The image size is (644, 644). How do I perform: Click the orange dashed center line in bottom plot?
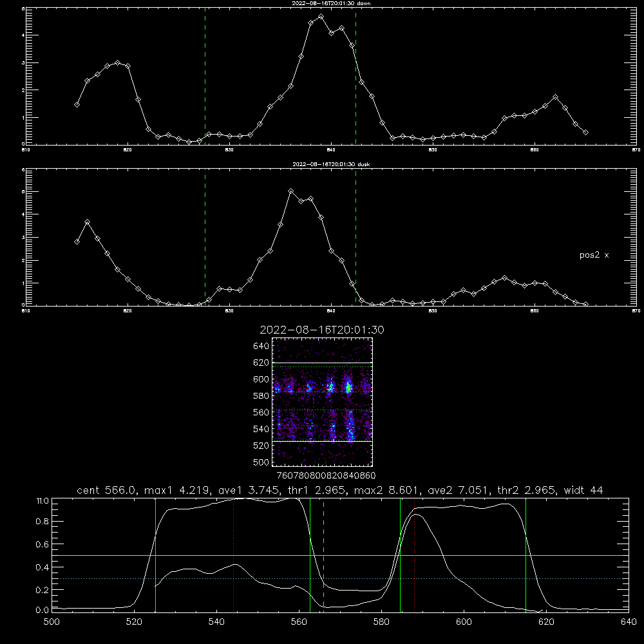click(324, 554)
